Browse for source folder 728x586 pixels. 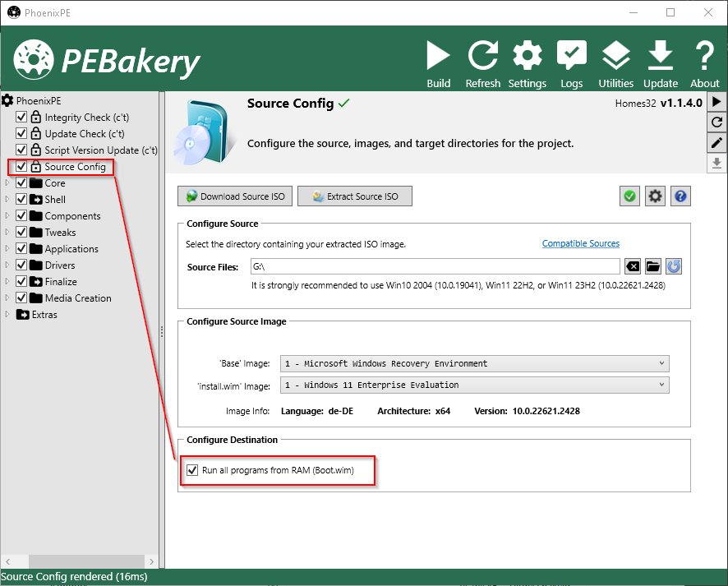point(653,266)
